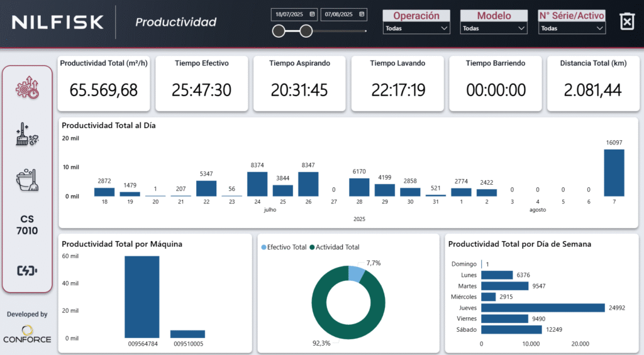Toggle the Actividad Total legend item

[x=336, y=248]
